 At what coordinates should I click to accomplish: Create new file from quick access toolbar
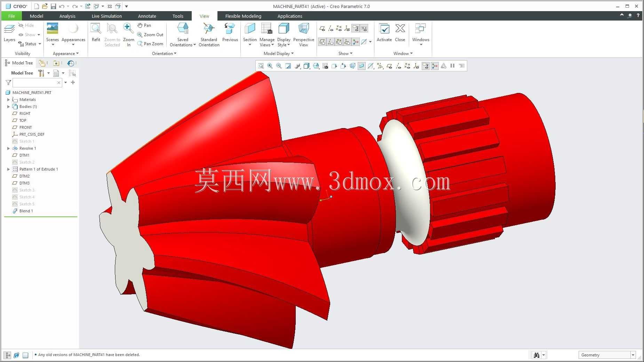37,6
